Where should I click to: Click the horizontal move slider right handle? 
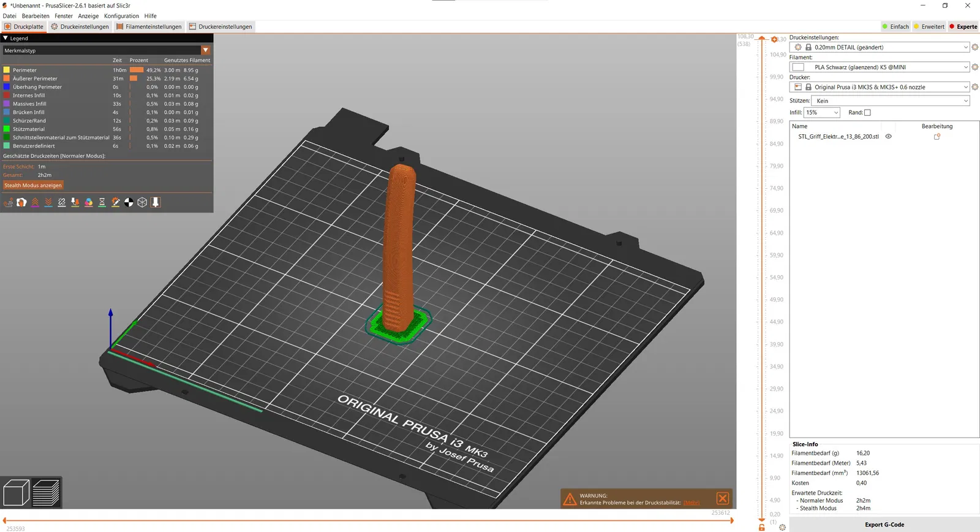[733, 520]
